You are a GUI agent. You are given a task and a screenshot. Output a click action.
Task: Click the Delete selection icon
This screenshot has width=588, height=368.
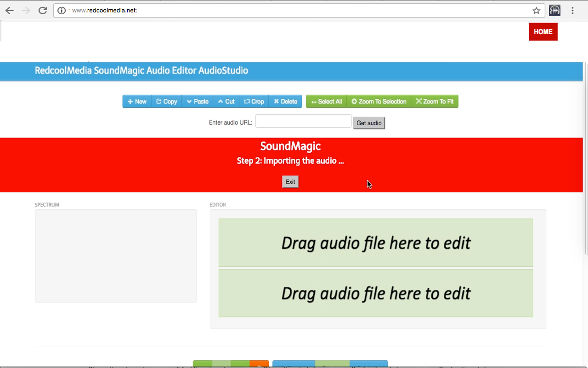click(277, 101)
